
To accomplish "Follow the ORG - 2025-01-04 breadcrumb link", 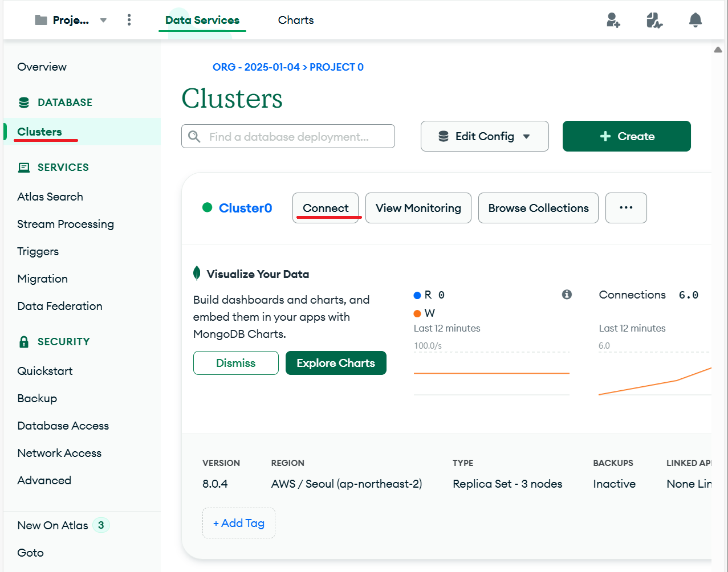I will [256, 67].
